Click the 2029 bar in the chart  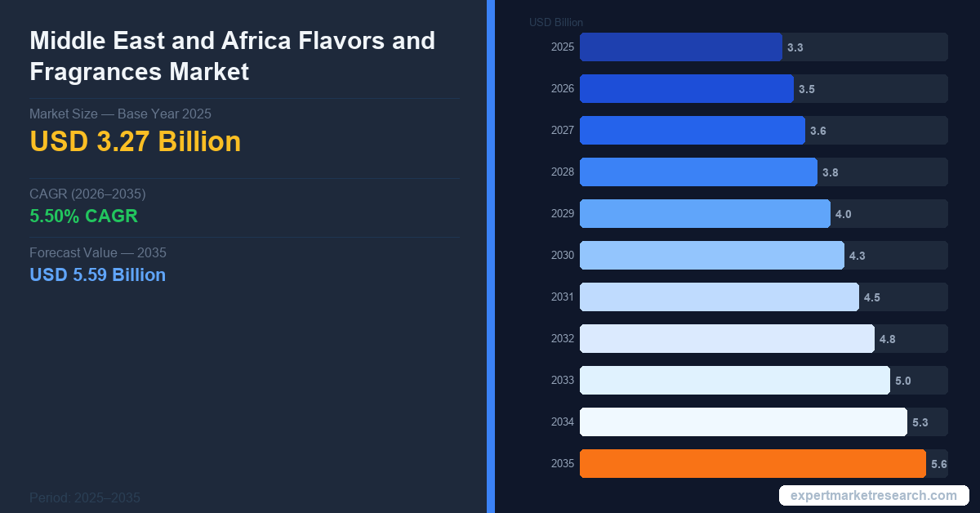[705, 214]
